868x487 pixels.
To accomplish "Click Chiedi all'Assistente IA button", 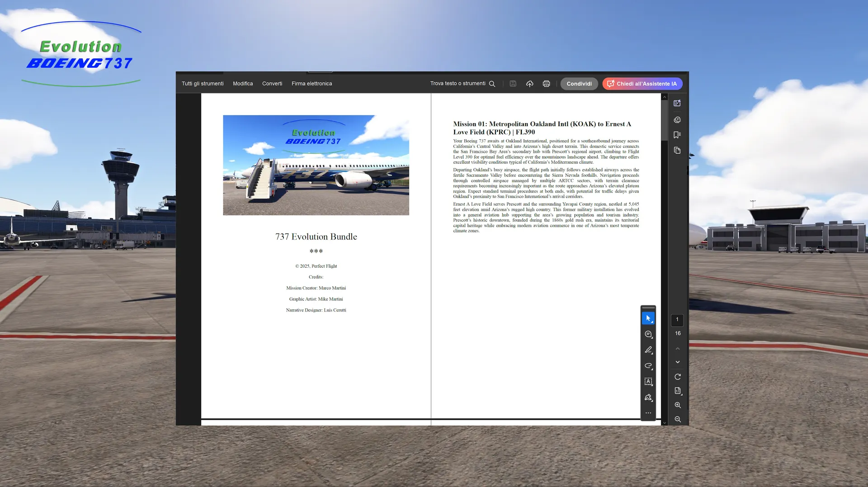I will (x=642, y=84).
